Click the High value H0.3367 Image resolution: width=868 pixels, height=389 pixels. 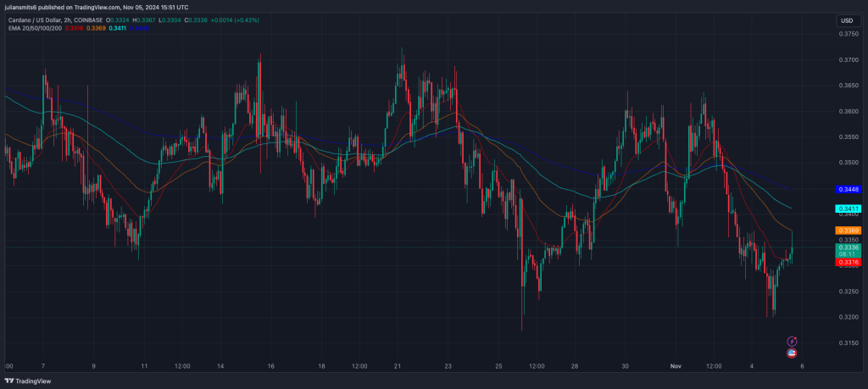coord(143,20)
